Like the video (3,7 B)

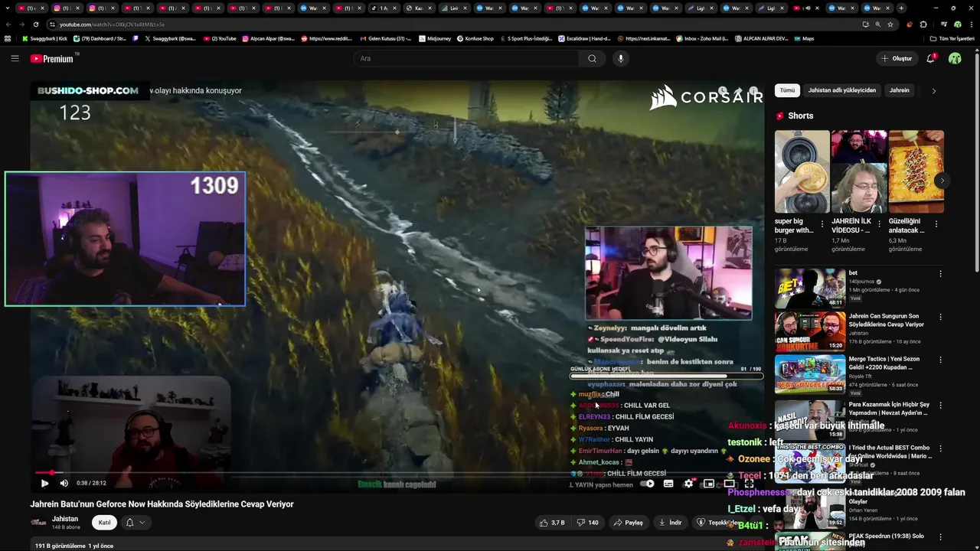(x=552, y=523)
